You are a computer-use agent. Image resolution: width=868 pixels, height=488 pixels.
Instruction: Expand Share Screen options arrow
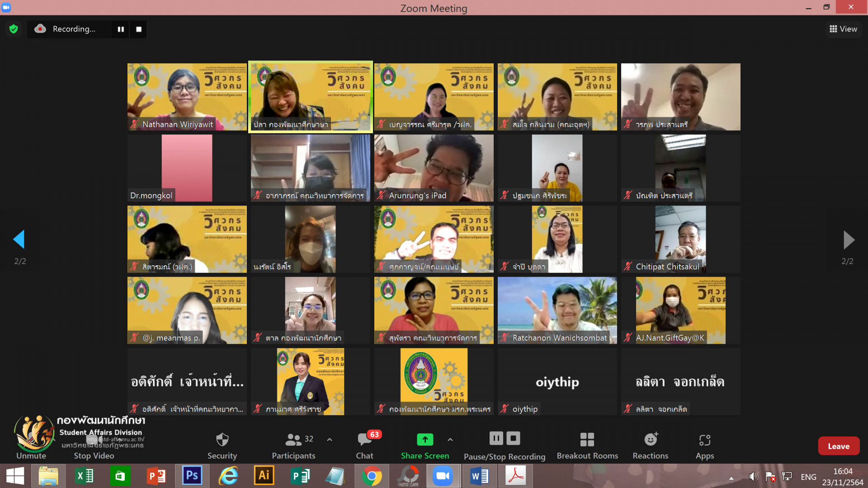click(x=450, y=439)
